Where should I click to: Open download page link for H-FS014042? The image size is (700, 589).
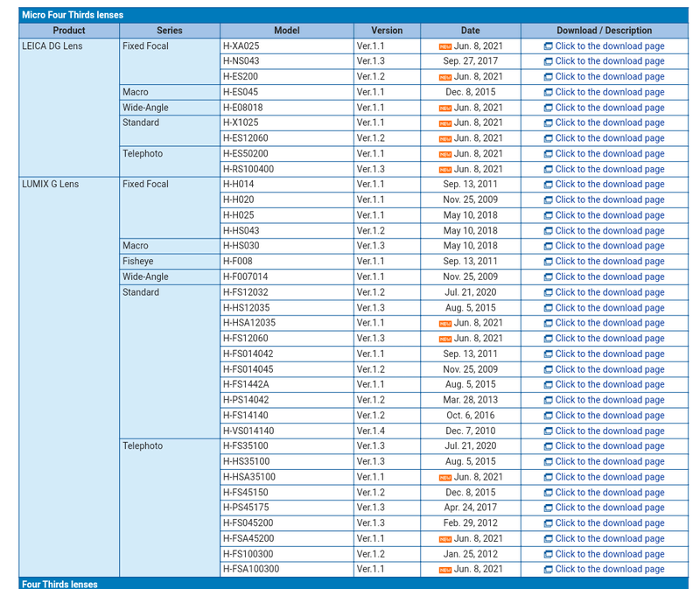coord(609,354)
